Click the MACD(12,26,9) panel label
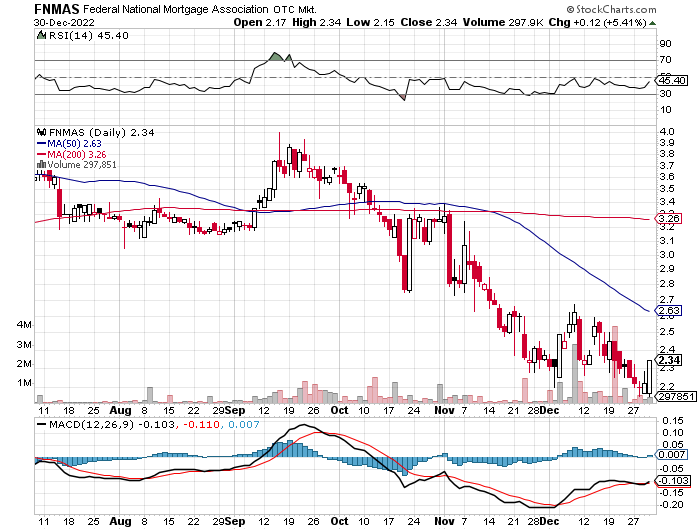Viewport: 700px width, 530px height. 91,425
